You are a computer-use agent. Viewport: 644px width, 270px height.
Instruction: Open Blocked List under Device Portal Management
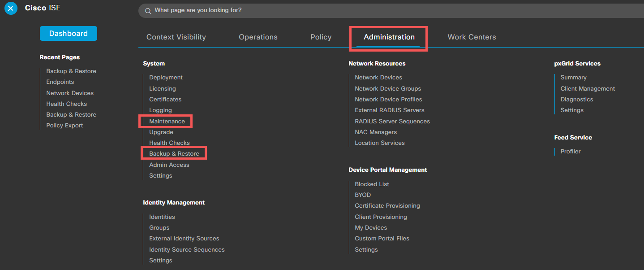click(372, 184)
